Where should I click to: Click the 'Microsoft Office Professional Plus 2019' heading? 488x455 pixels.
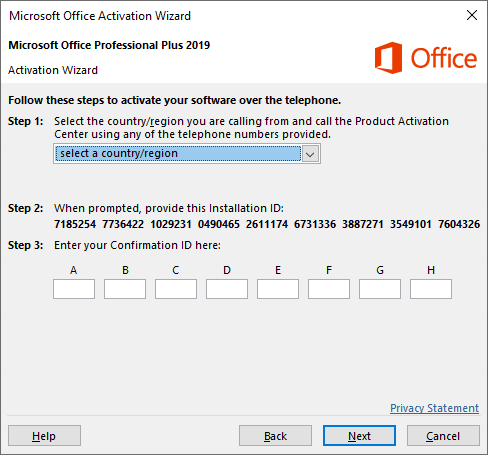click(x=109, y=45)
